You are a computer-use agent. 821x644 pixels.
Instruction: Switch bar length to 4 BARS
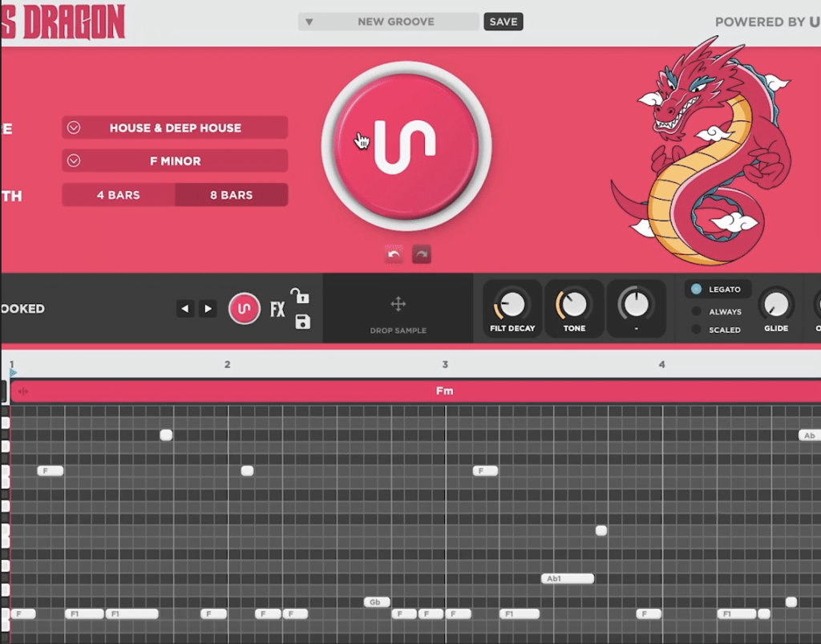tap(118, 195)
